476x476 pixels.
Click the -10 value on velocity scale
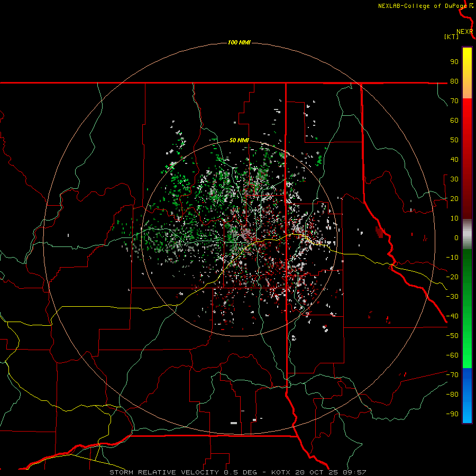click(x=452, y=258)
